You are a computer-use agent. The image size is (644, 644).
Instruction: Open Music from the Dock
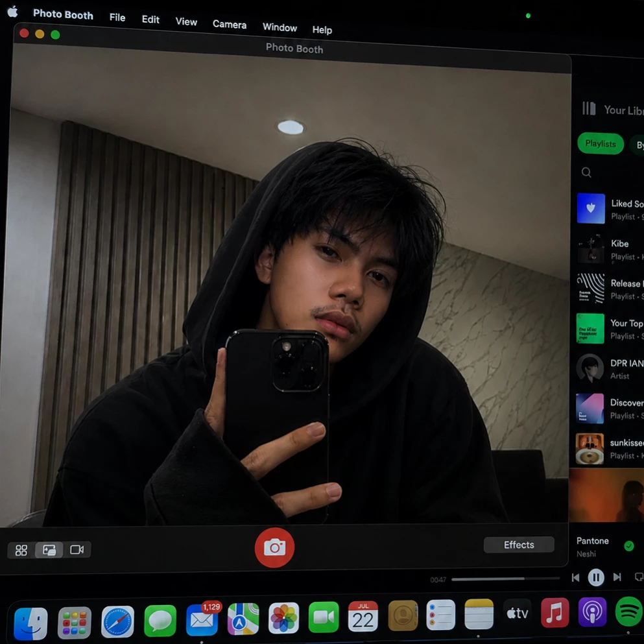pos(555,612)
